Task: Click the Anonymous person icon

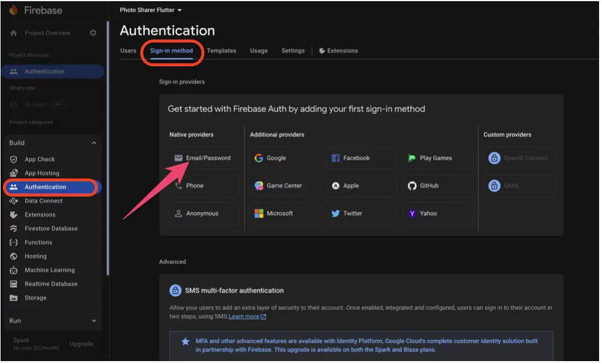Action: pos(178,213)
